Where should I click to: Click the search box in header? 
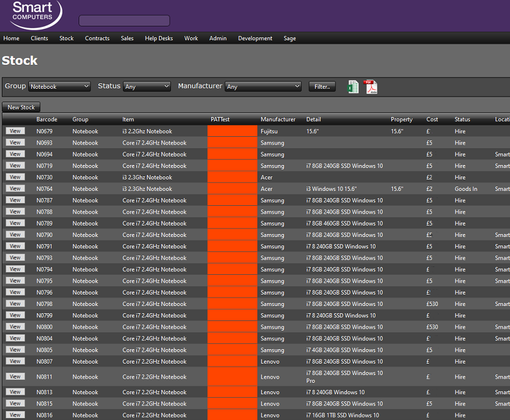point(124,21)
